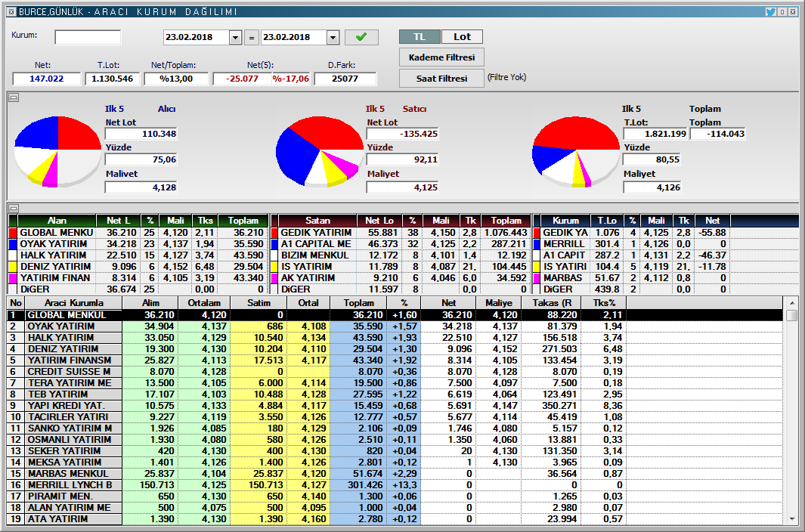
Task: Collapse the Alan/Satan/Kurum summary tables panel
Action: (x=14, y=208)
